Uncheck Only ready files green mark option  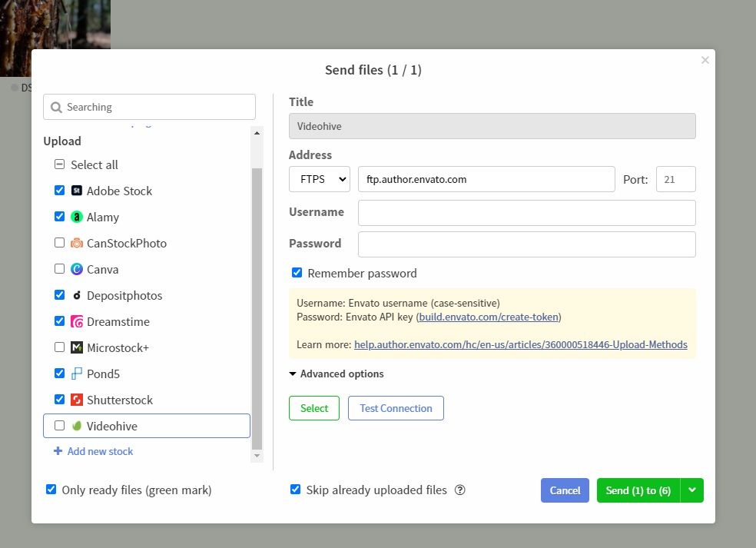(51, 489)
